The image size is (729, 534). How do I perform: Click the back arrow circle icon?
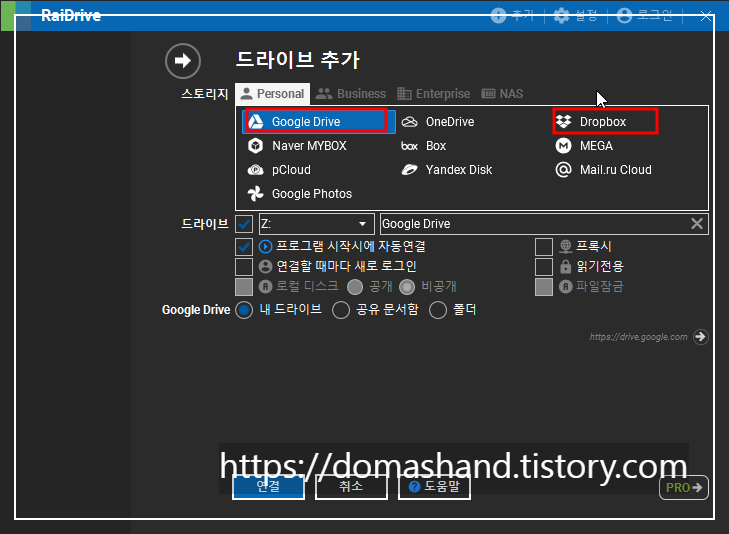[183, 61]
